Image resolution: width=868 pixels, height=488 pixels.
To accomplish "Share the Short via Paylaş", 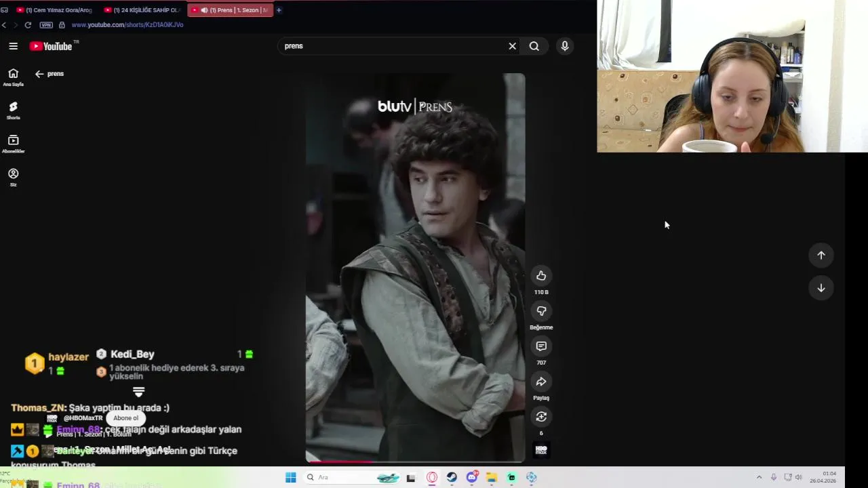I will (541, 382).
